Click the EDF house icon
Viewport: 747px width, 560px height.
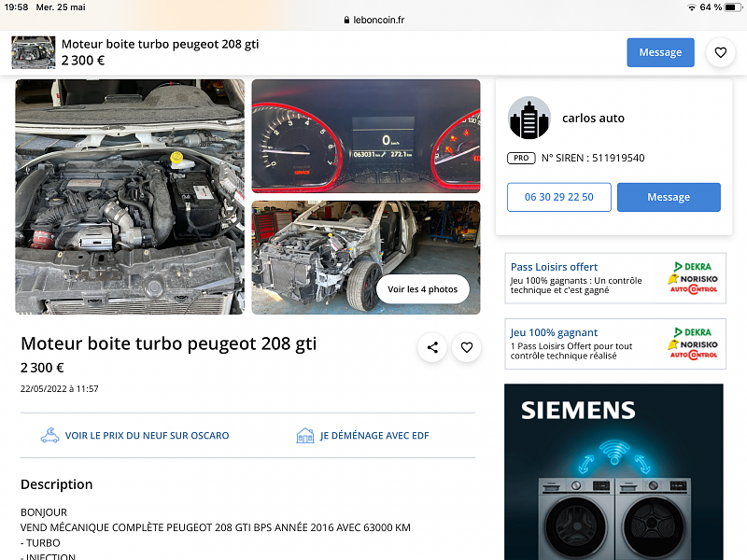(x=305, y=435)
